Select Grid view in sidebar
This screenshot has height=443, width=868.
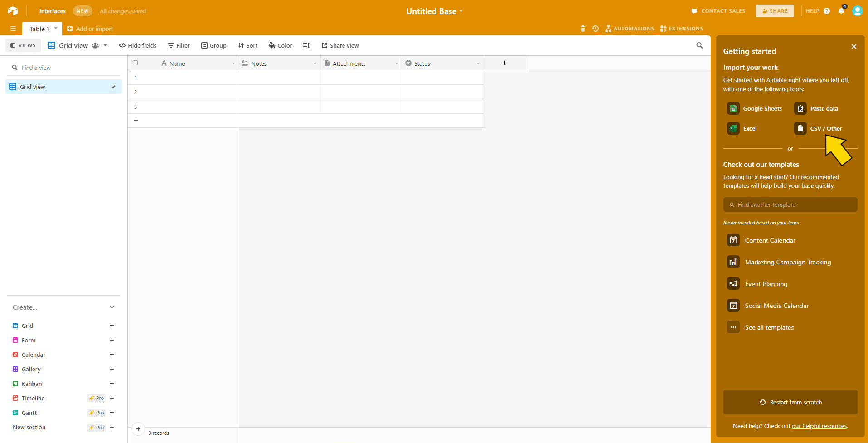pos(63,87)
